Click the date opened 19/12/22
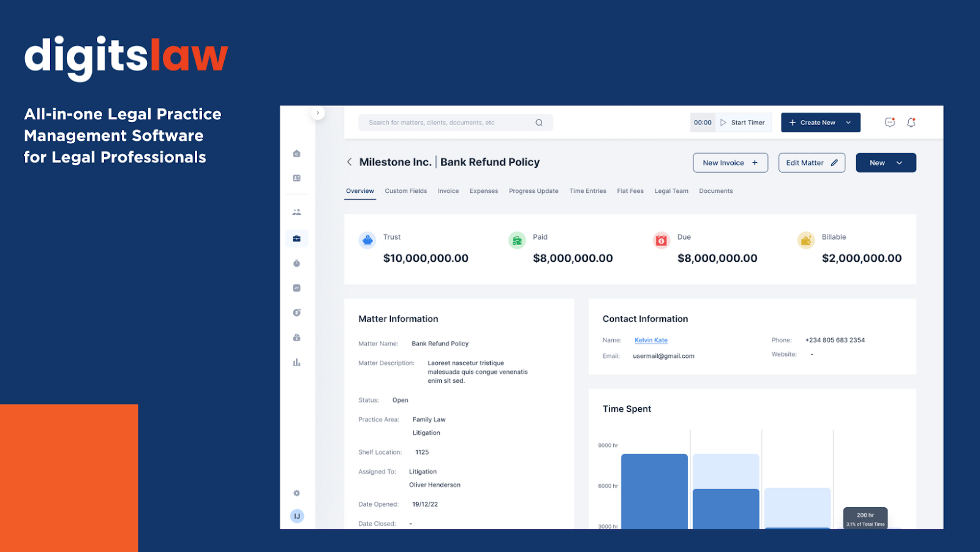Viewport: 980px width, 552px height. pos(425,504)
